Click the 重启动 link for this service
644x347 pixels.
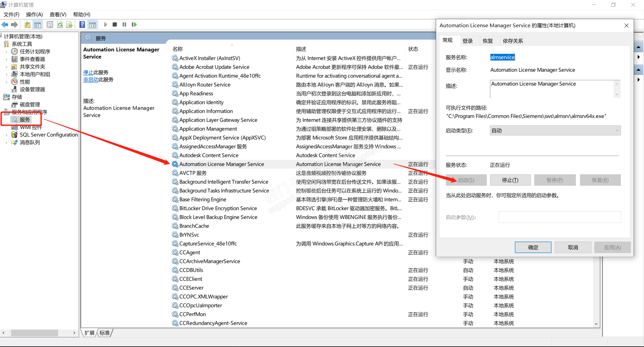91,80
